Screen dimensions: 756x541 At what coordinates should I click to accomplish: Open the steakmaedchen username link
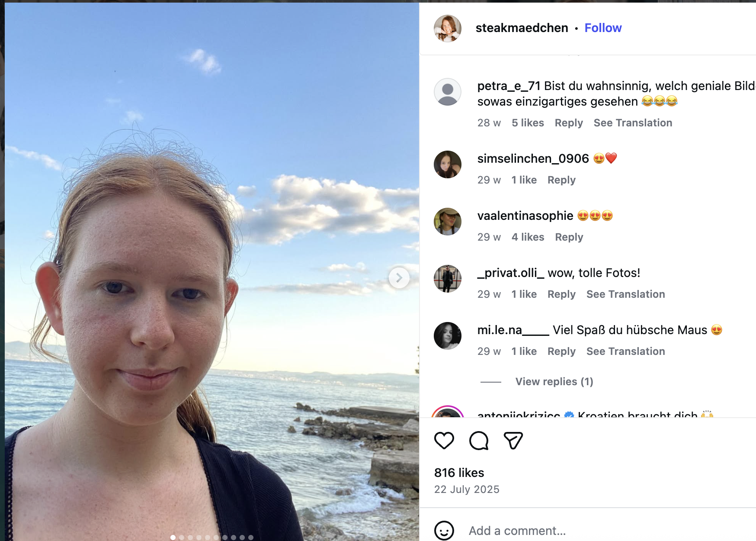click(522, 28)
